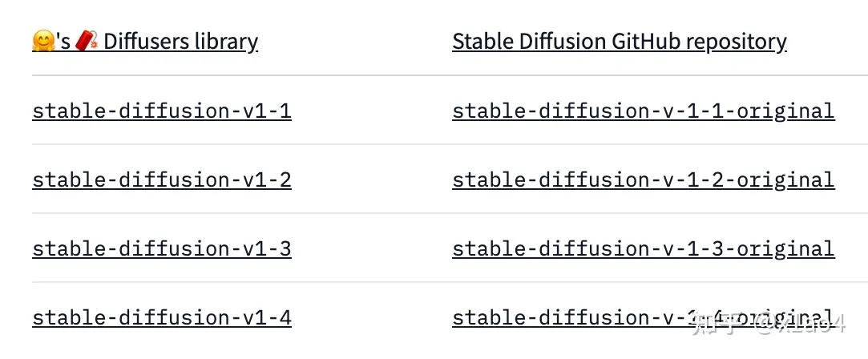Open the stable-diffusion-v-1-2-original link

point(644,180)
